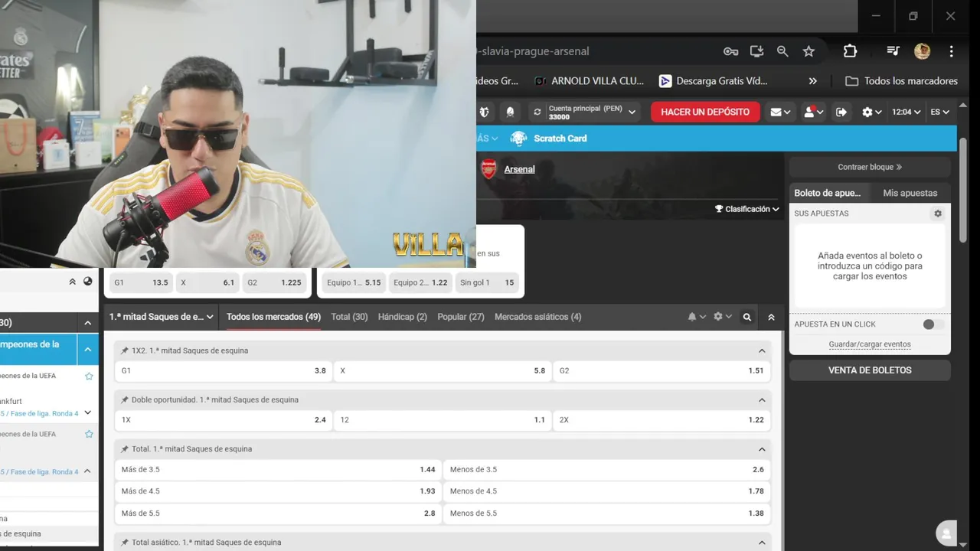Collapse the Total asiático section
Image resolution: width=980 pixels, height=551 pixels.
click(762, 543)
